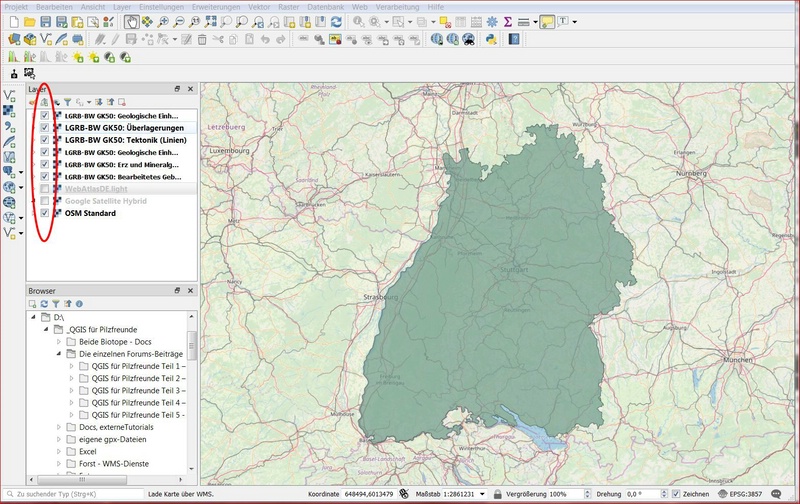The height and width of the screenshot is (504, 800).
Task: Expand the Forst - WMS-Dienste folder
Action: coord(58,466)
